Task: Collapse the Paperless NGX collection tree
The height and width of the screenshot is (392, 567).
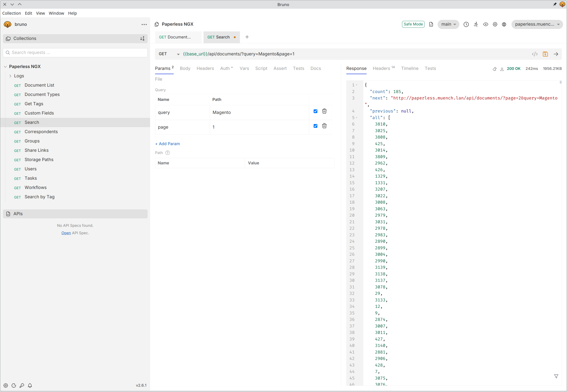Action: tap(5, 67)
